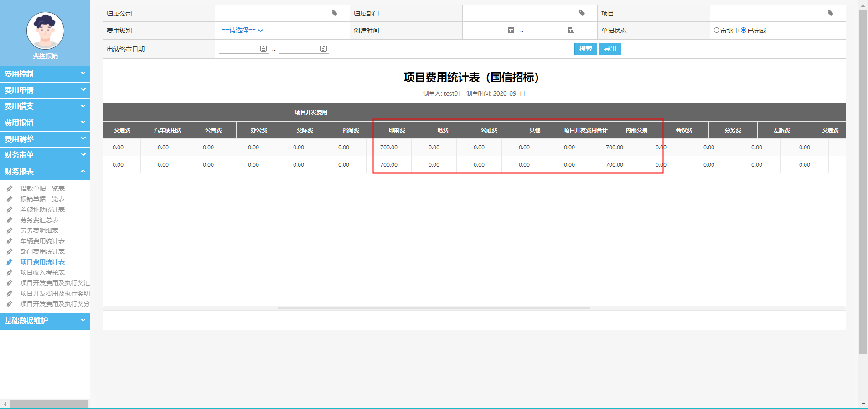Click the 归属部门 input field
Image resolution: width=868 pixels, height=409 pixels.
click(x=527, y=13)
